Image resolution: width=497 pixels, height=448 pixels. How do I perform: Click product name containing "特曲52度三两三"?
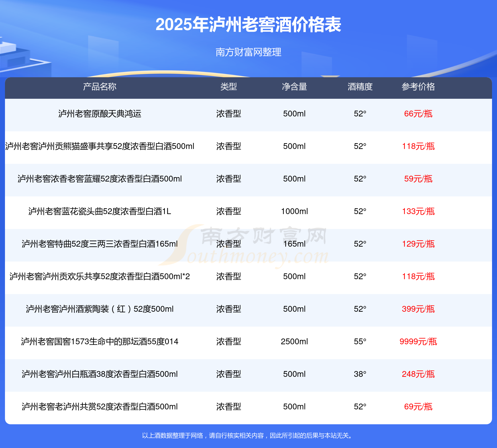100,244
